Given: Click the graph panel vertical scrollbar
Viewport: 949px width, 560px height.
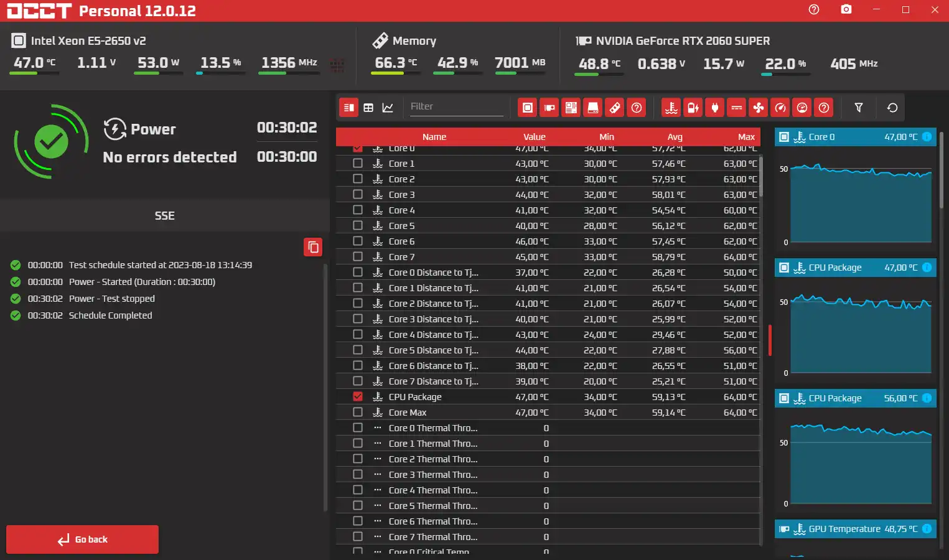Looking at the screenshot, I should coord(942,169).
